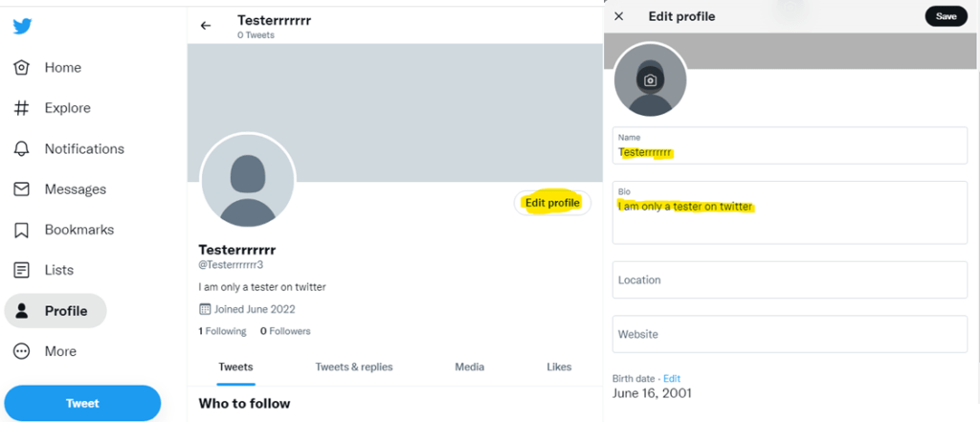Open Lists in the sidebar
Viewport: 980px width, 422px height.
tap(43, 270)
